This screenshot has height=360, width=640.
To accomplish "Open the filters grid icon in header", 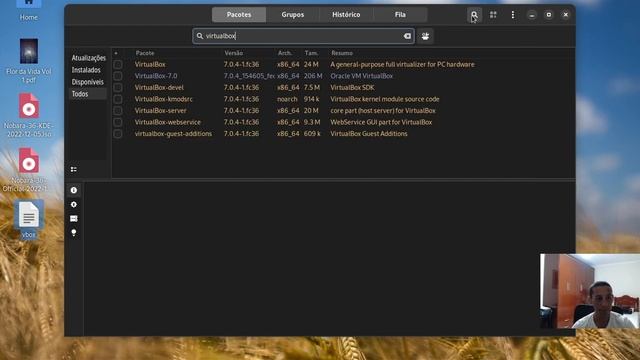I will (493, 15).
